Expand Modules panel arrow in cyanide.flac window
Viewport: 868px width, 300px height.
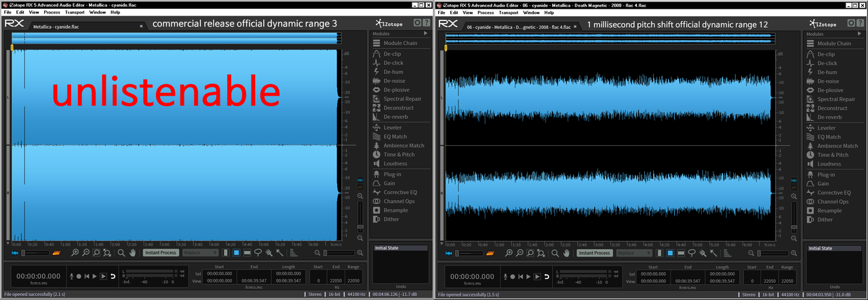pyautogui.click(x=425, y=33)
